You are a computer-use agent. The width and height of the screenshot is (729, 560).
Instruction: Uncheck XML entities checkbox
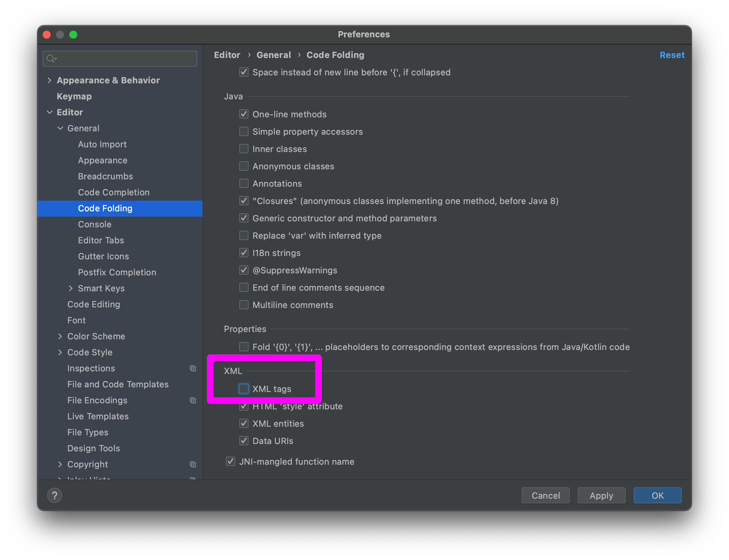pyautogui.click(x=244, y=424)
